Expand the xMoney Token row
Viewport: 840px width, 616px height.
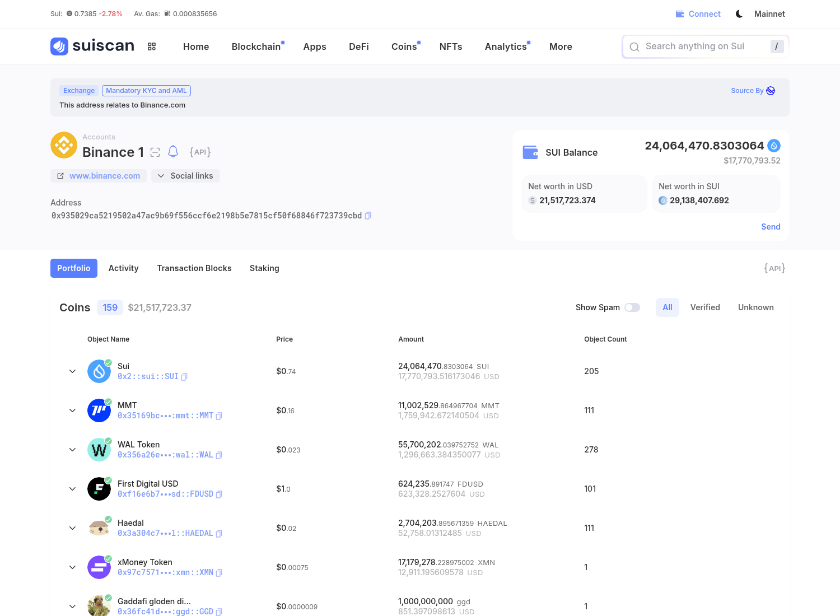72,567
